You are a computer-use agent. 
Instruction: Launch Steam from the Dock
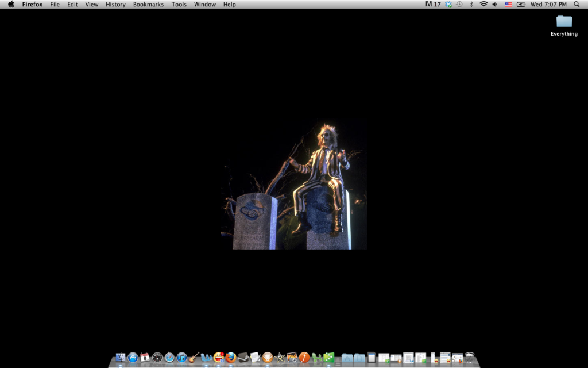243,357
